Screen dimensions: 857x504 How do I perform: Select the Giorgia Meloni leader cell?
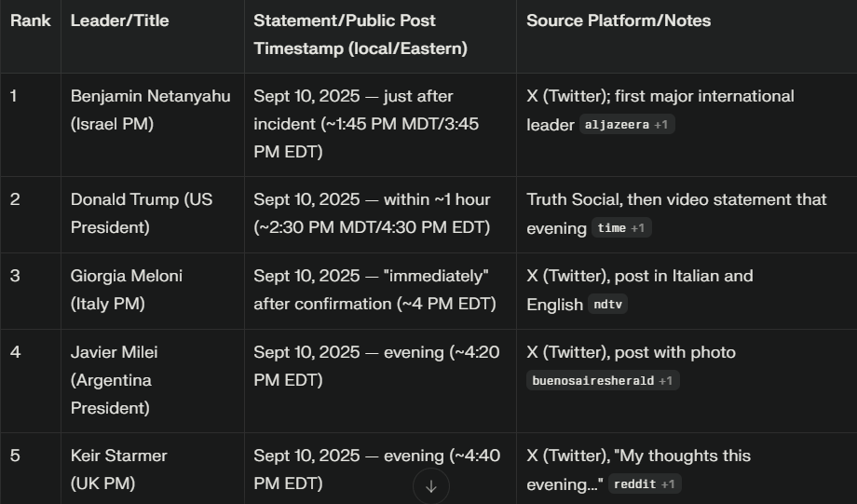[x=127, y=290]
